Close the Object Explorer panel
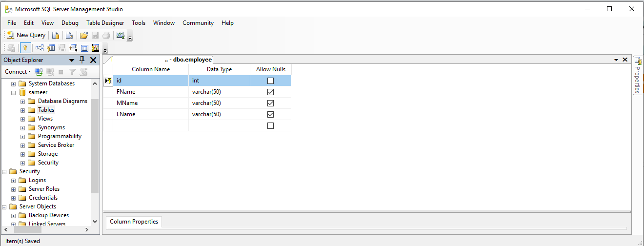The height and width of the screenshot is (246, 644). point(93,60)
